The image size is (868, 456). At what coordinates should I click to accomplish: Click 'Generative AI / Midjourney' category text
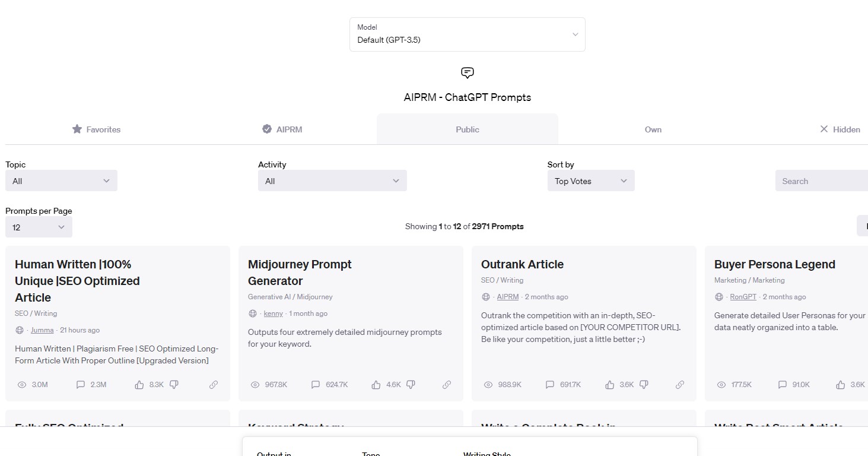290,297
